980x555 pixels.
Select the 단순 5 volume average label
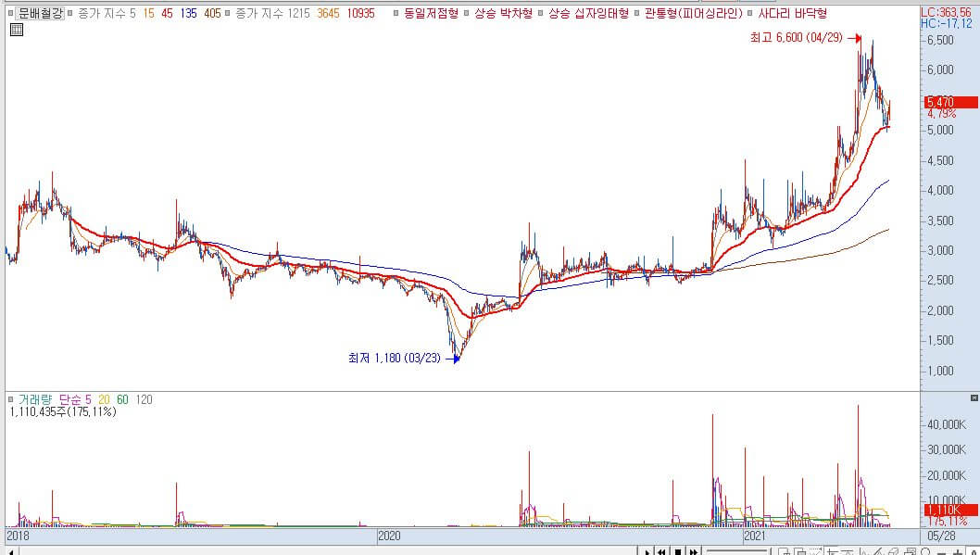(75, 399)
